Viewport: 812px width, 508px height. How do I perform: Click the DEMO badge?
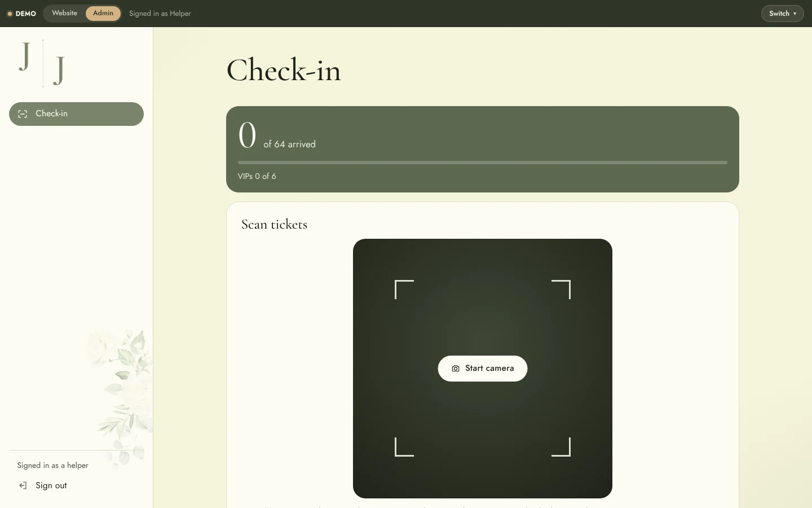(21, 14)
